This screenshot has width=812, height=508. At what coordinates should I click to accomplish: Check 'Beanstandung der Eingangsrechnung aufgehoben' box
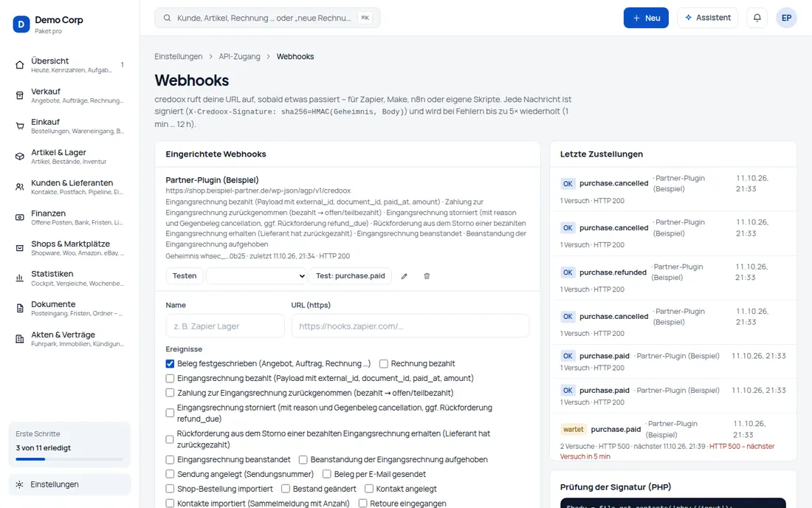tap(303, 460)
